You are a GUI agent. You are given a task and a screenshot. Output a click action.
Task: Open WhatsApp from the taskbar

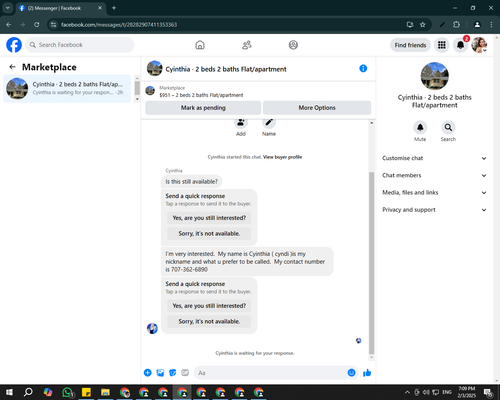(67, 392)
